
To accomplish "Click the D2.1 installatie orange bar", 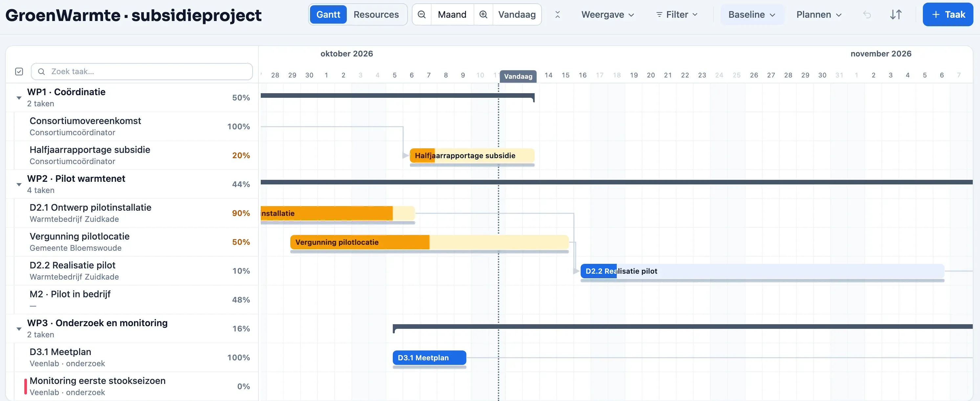I will [x=337, y=213].
